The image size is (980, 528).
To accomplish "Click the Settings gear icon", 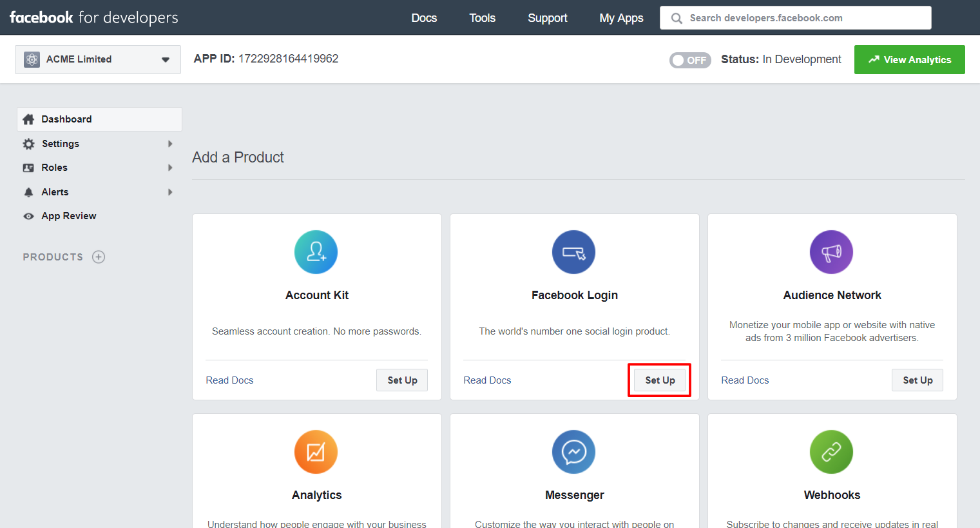I will [x=28, y=144].
